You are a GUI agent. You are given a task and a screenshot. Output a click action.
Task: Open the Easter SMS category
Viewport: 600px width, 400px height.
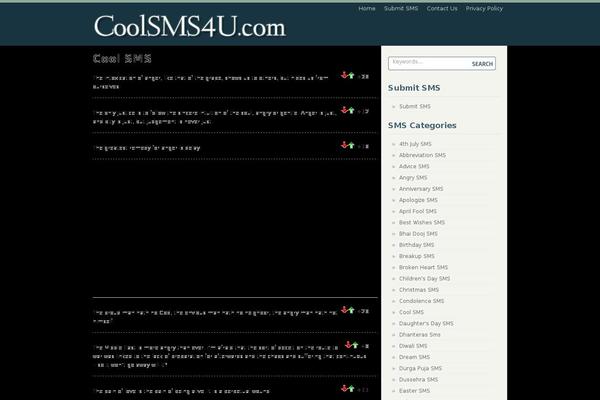click(414, 390)
